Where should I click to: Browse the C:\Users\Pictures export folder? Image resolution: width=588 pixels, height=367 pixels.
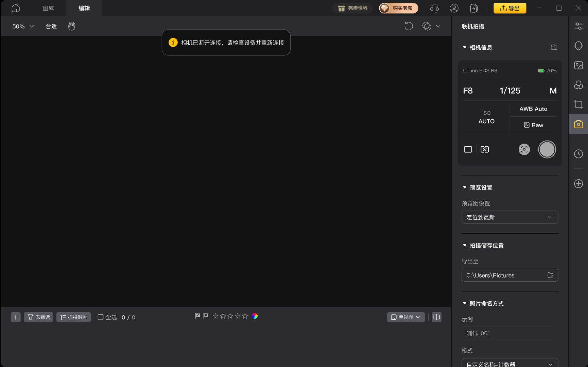[x=550, y=275]
